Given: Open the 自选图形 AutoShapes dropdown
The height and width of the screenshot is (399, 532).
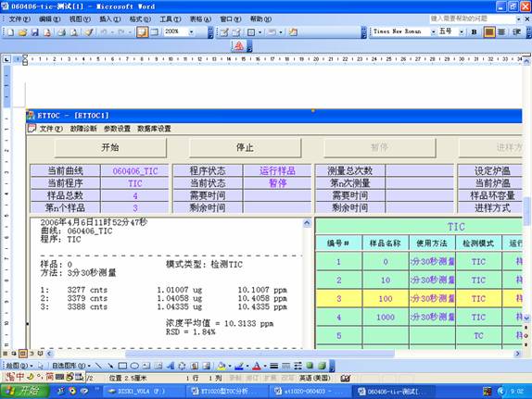Looking at the screenshot, I should click(x=71, y=366).
